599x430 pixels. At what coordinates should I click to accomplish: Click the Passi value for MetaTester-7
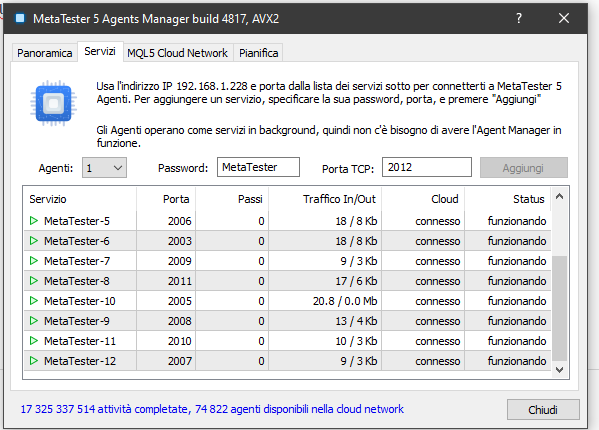[261, 261]
